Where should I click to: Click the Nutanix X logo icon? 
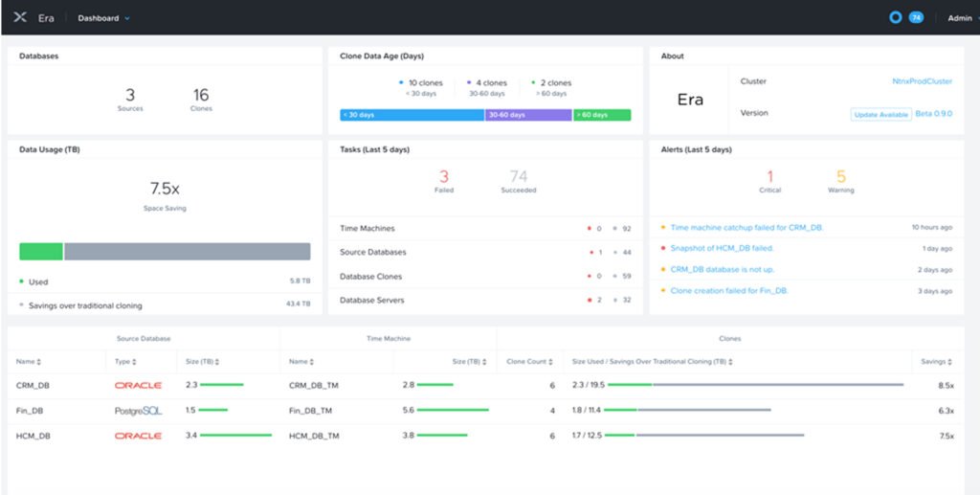click(x=20, y=17)
